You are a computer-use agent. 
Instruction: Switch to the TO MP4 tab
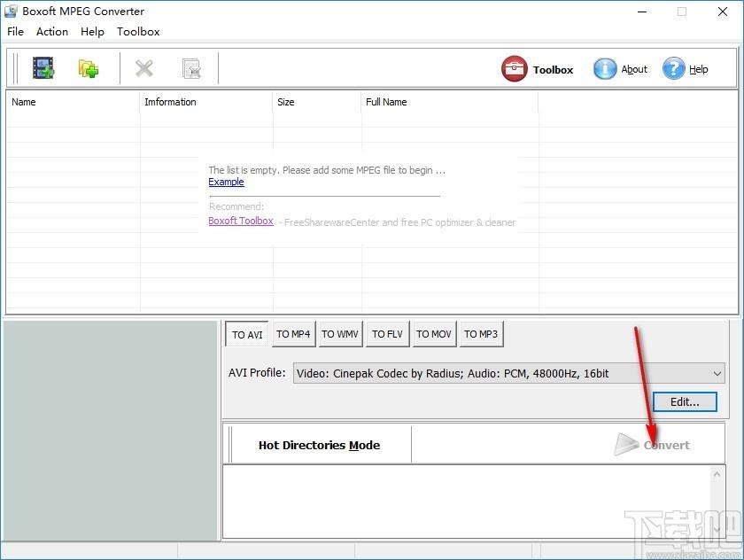pos(293,334)
